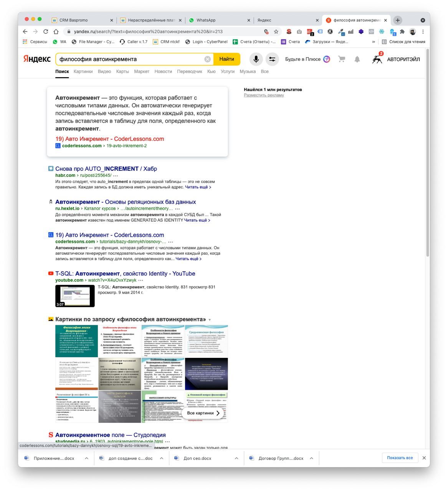Open the Новости search category

point(163,71)
